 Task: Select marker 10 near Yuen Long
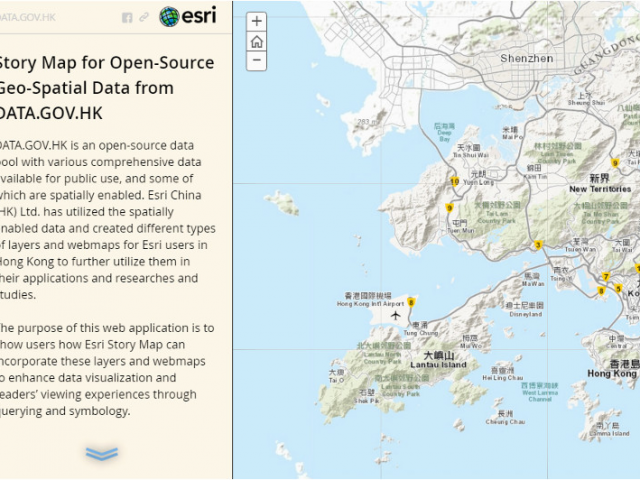click(455, 182)
